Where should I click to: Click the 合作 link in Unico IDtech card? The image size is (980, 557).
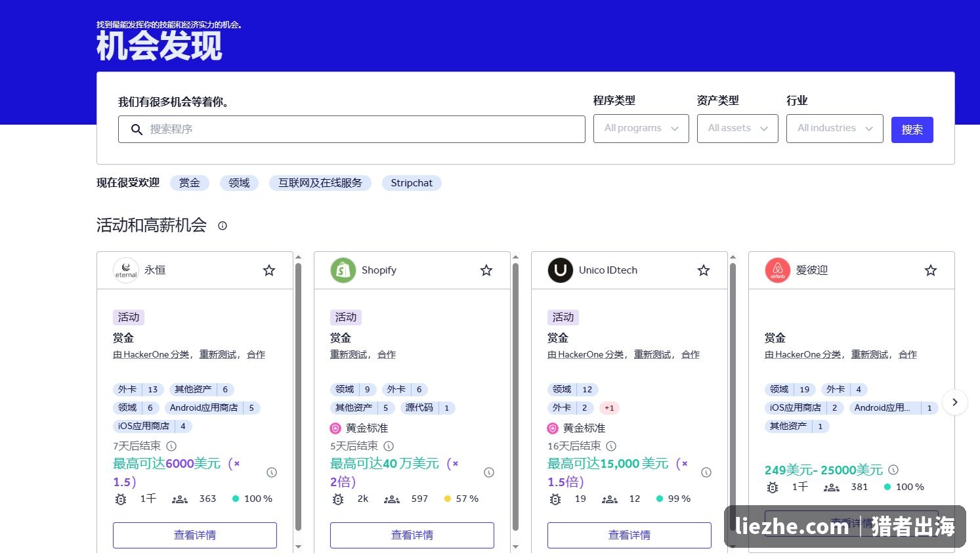click(x=691, y=355)
